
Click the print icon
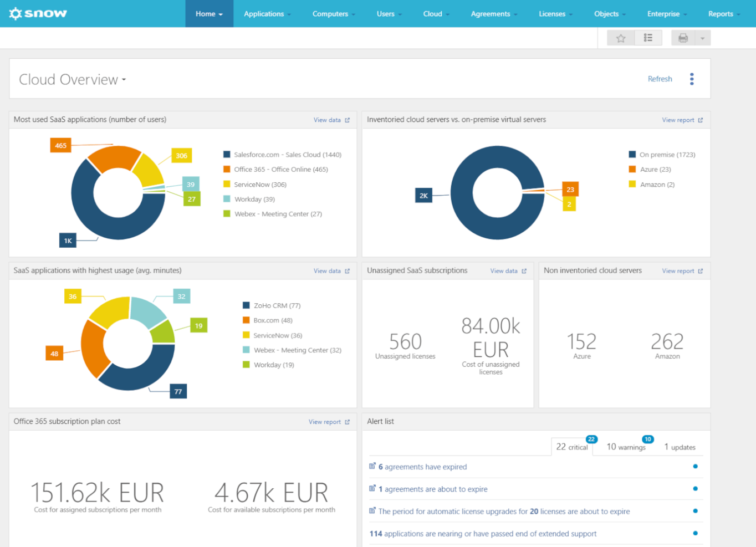[x=682, y=37]
